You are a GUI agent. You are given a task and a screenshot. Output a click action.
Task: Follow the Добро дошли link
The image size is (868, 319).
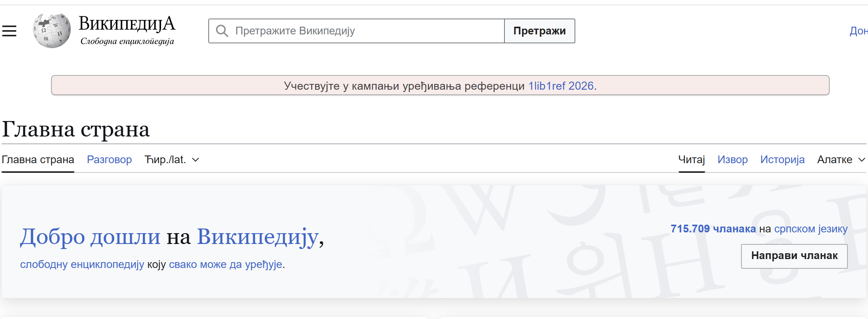point(90,237)
